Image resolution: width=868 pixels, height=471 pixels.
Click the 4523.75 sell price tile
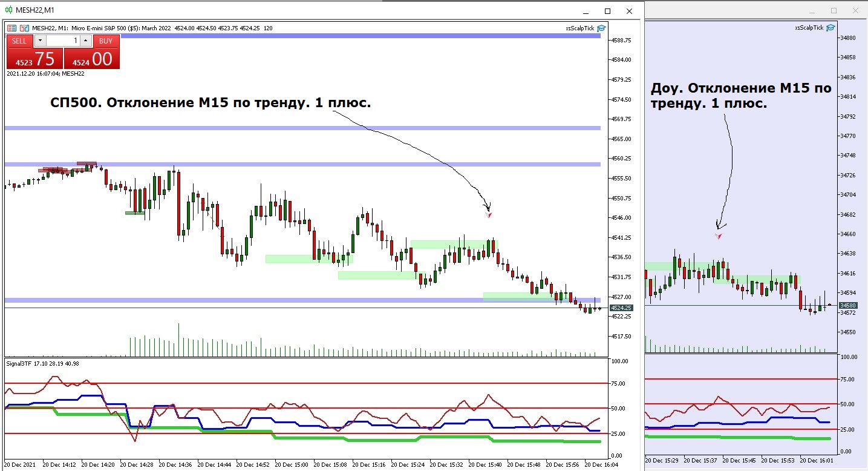coord(34,59)
